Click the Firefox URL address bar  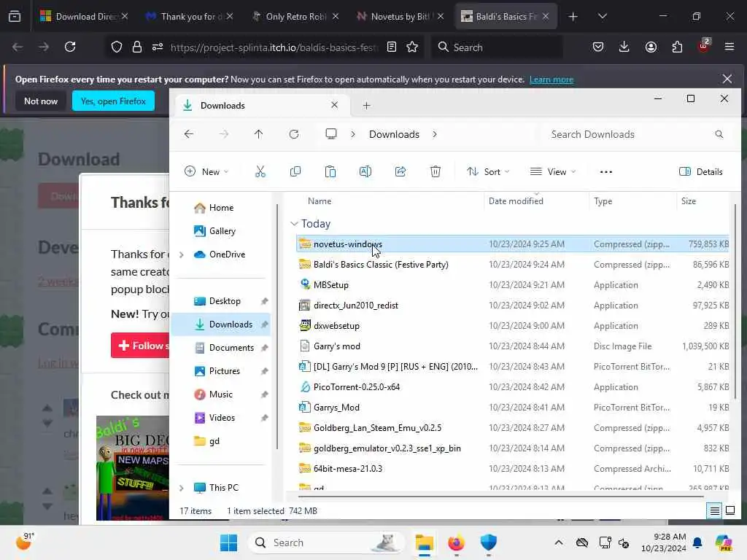click(274, 47)
